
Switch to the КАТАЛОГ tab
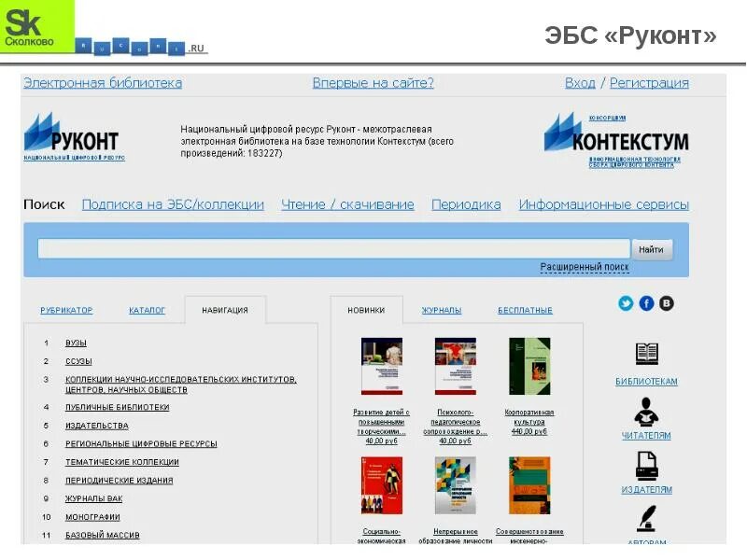147,310
